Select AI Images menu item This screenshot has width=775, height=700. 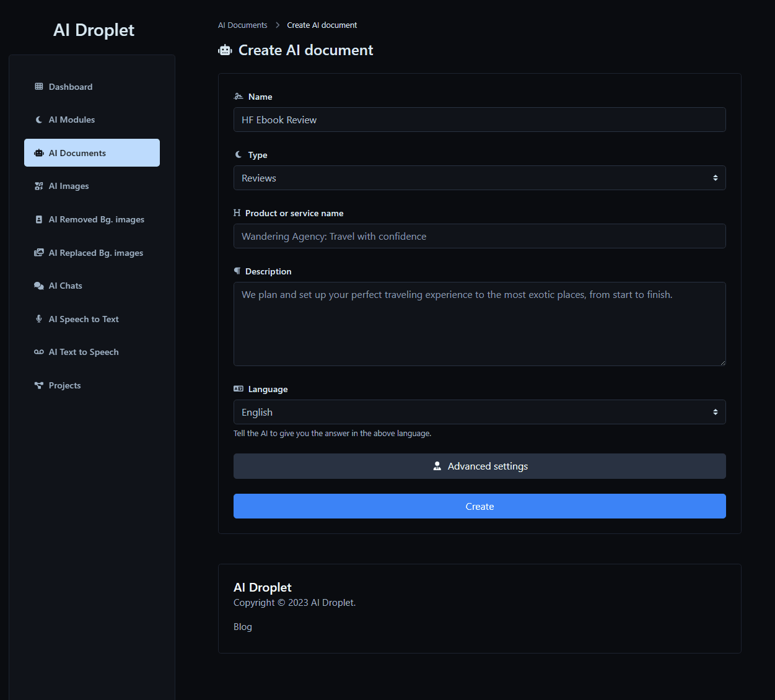(92, 186)
